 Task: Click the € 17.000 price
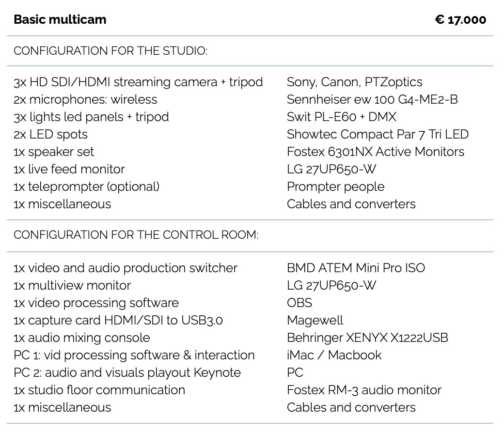point(460,20)
